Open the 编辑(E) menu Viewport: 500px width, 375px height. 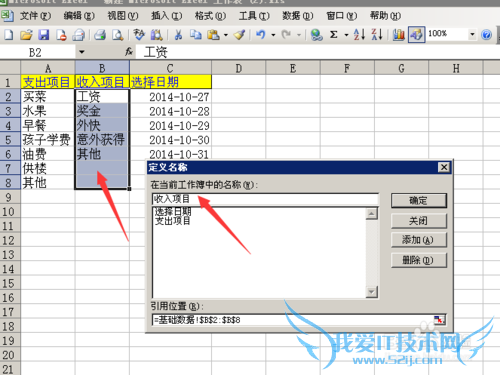pos(79,16)
